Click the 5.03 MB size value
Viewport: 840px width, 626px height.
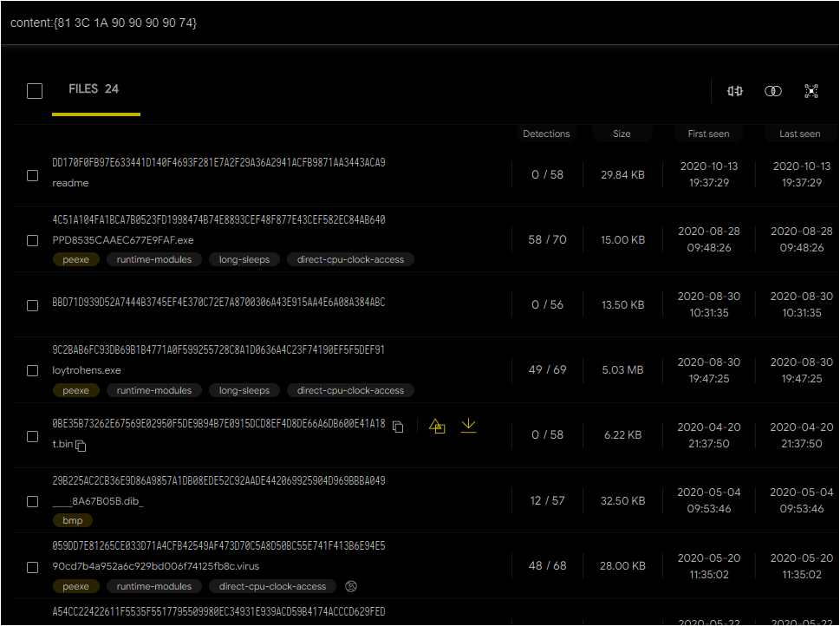pos(622,370)
